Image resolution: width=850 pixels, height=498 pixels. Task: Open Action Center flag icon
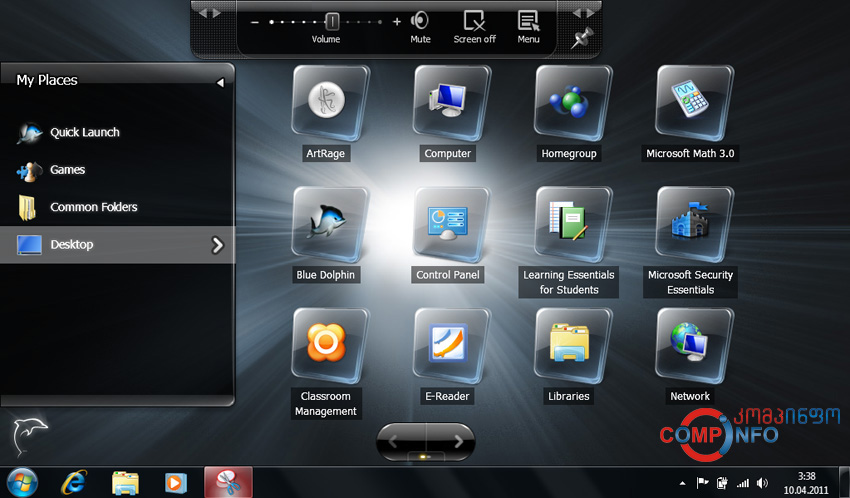[x=703, y=482]
